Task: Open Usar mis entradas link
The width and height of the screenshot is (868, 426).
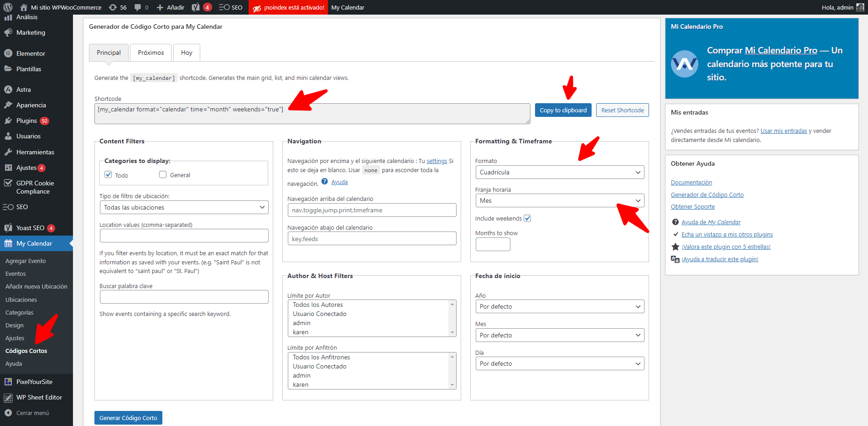Action: point(784,131)
